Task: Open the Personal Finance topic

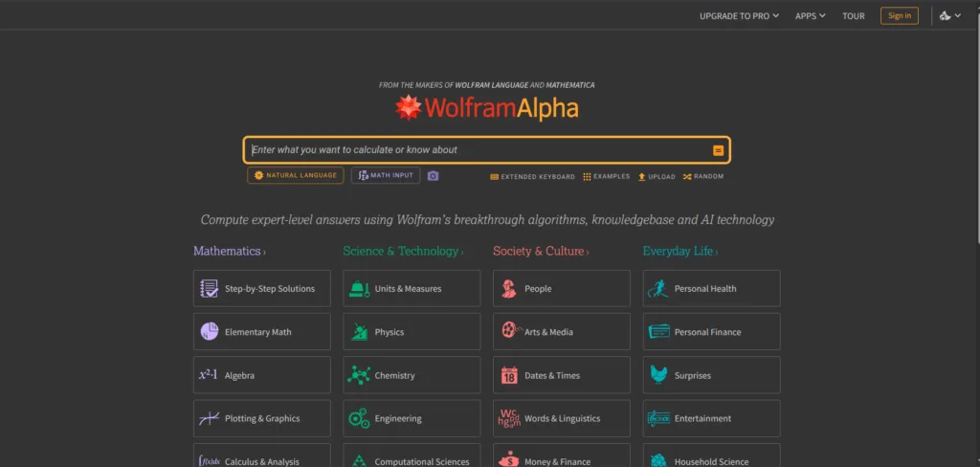Action: (x=711, y=332)
